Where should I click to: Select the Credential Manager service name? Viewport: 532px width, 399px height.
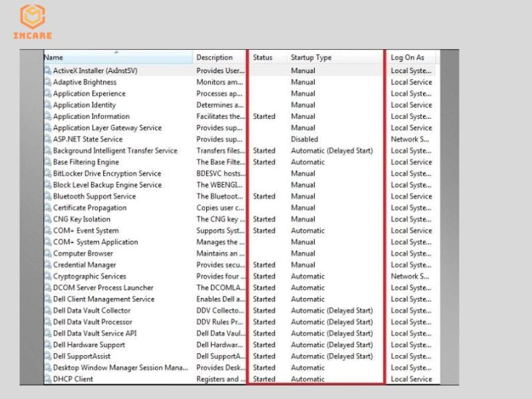(x=84, y=265)
